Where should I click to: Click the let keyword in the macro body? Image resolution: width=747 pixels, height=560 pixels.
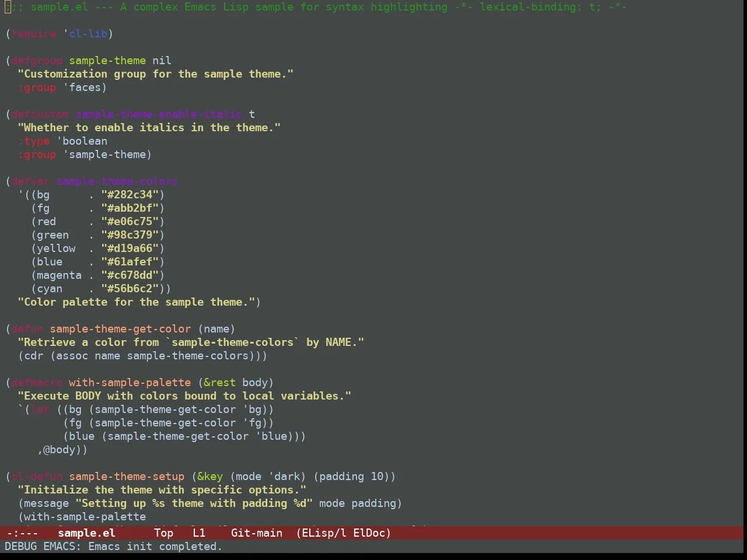coord(40,409)
